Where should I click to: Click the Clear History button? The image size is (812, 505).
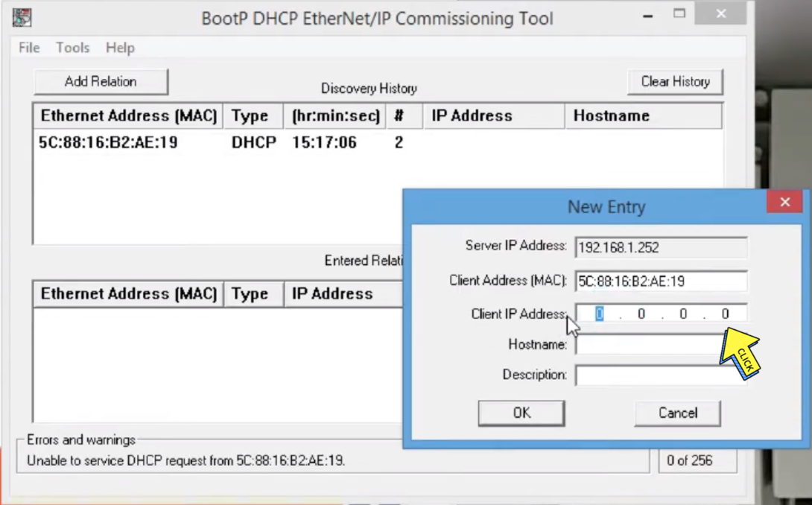[x=675, y=82]
